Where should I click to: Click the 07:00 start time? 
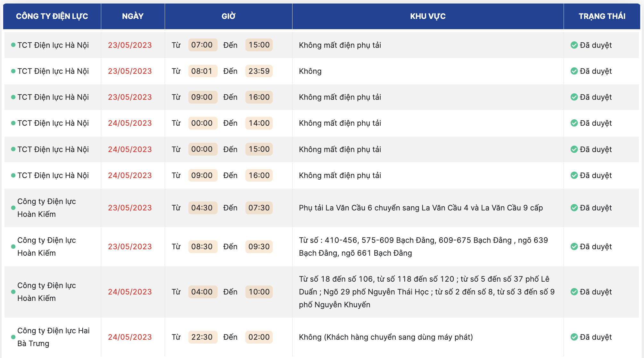coord(203,45)
